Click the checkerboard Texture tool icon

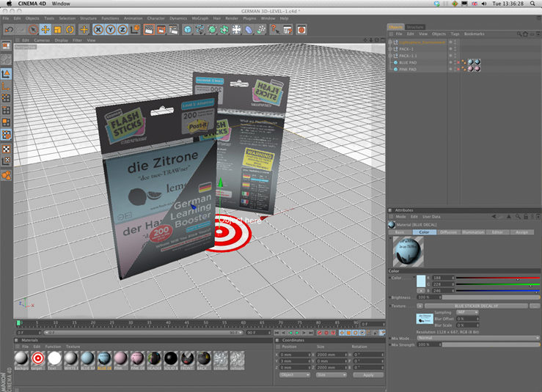6,149
